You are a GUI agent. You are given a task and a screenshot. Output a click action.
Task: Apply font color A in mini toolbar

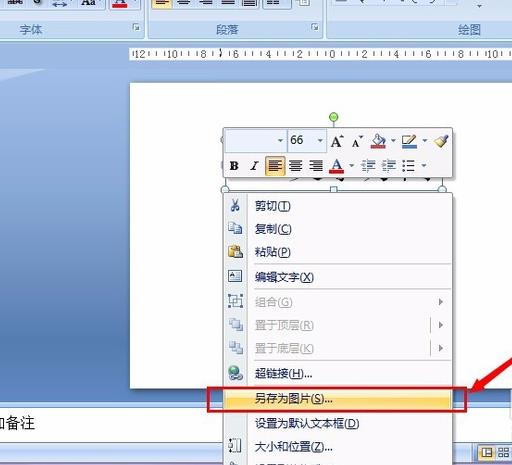click(336, 166)
